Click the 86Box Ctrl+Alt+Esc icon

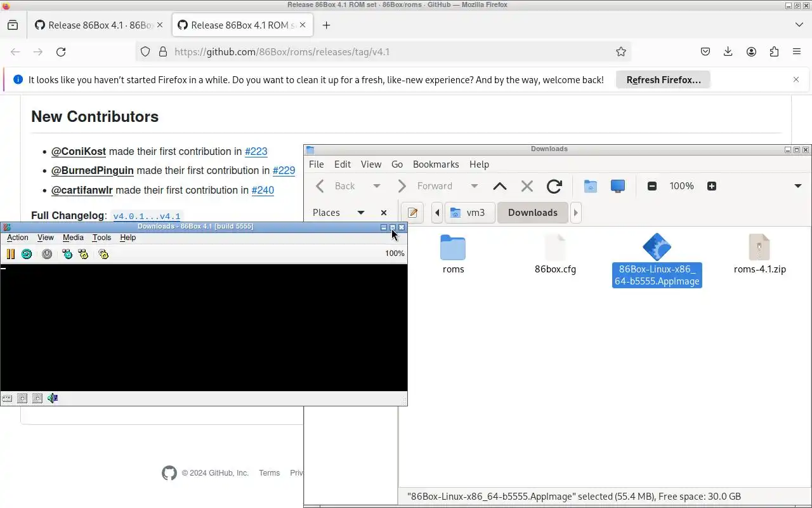(x=83, y=254)
